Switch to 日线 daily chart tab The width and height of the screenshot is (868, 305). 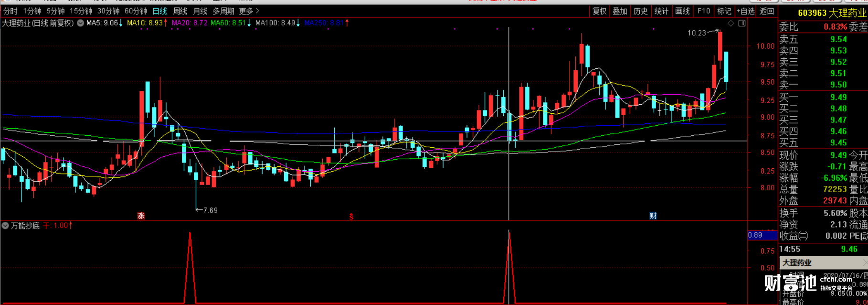[160, 11]
